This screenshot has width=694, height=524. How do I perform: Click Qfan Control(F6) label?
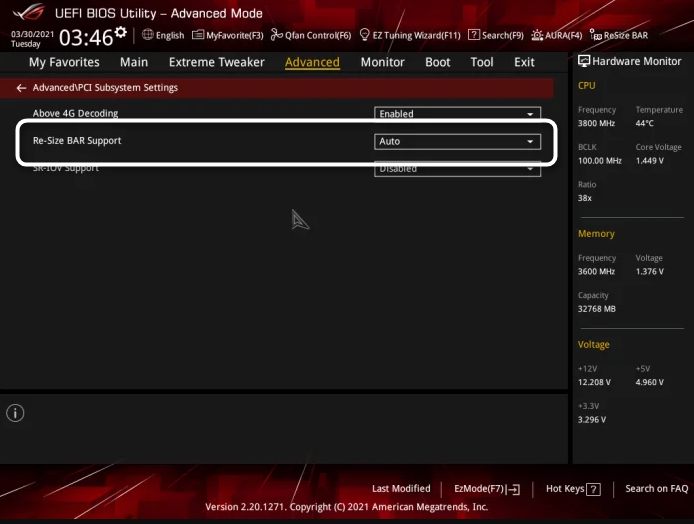coord(318,35)
